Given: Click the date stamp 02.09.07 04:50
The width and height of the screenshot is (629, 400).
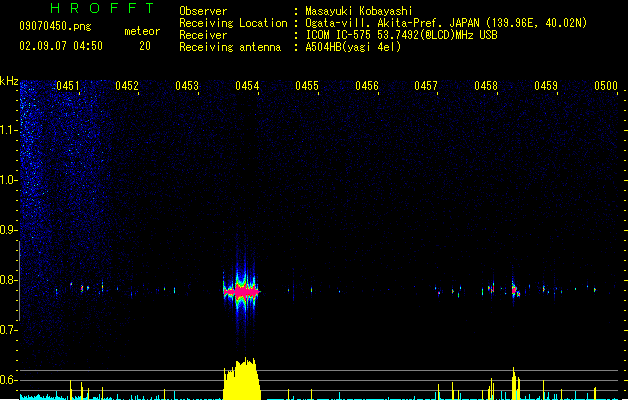Looking at the screenshot, I should (x=61, y=46).
